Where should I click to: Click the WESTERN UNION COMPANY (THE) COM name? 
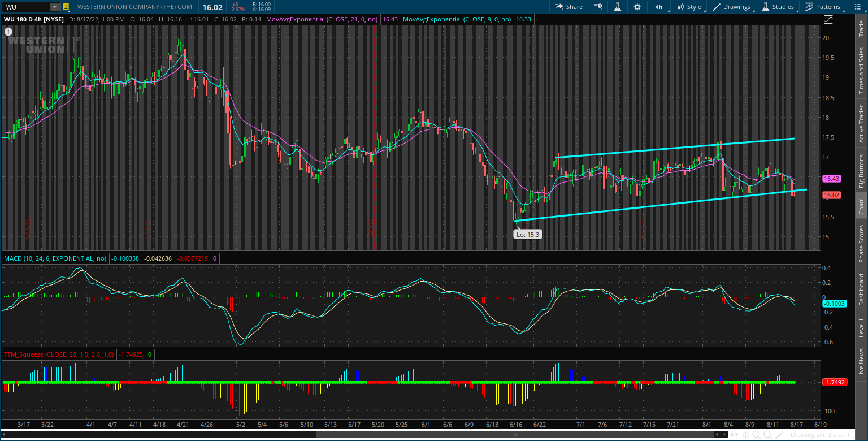(134, 7)
